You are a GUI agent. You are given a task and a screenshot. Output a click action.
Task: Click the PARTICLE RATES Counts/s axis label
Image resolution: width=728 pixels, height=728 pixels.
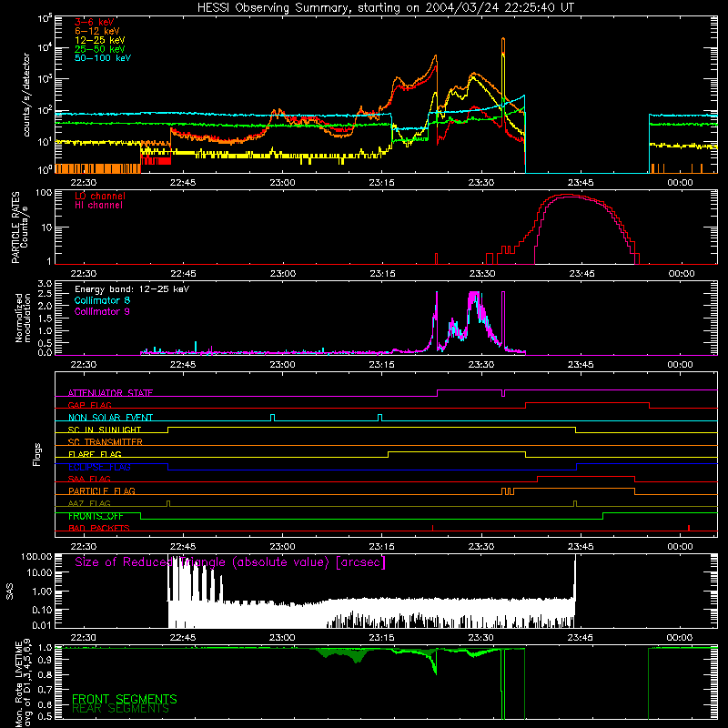[x=19, y=227]
